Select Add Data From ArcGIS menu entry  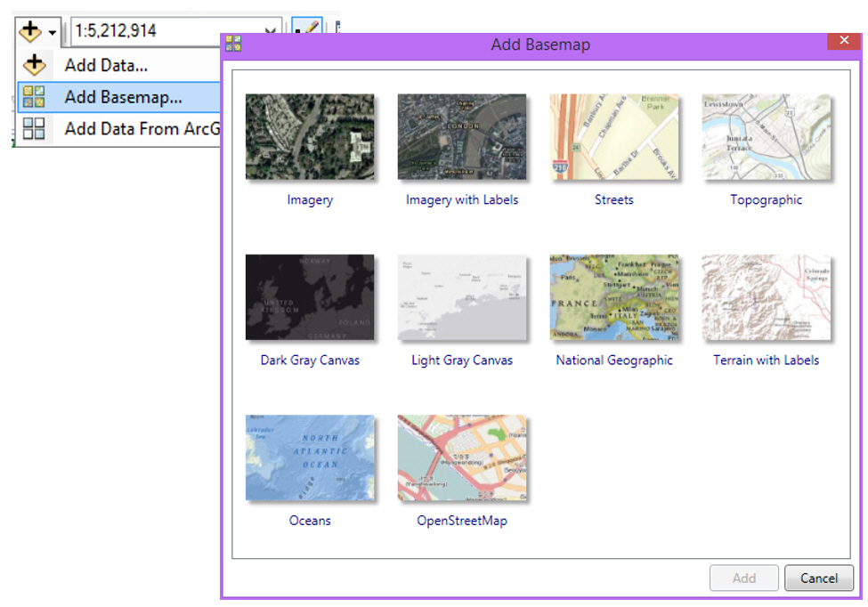tap(119, 128)
